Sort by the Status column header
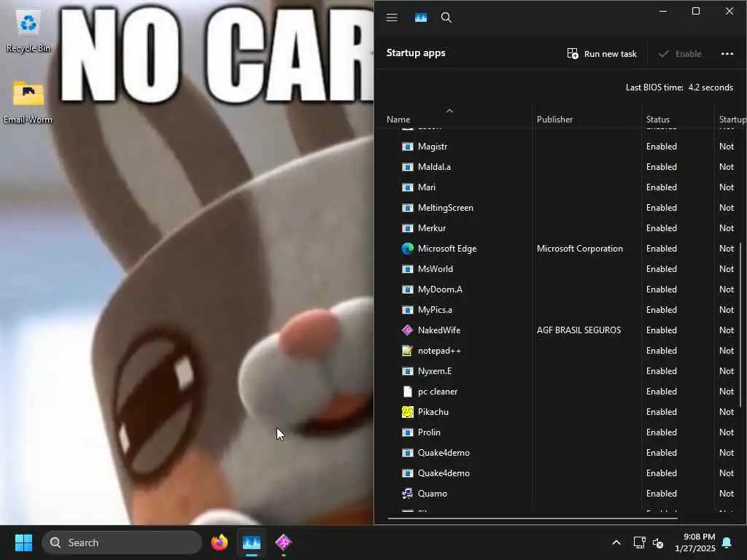This screenshot has width=747, height=560. (x=657, y=120)
